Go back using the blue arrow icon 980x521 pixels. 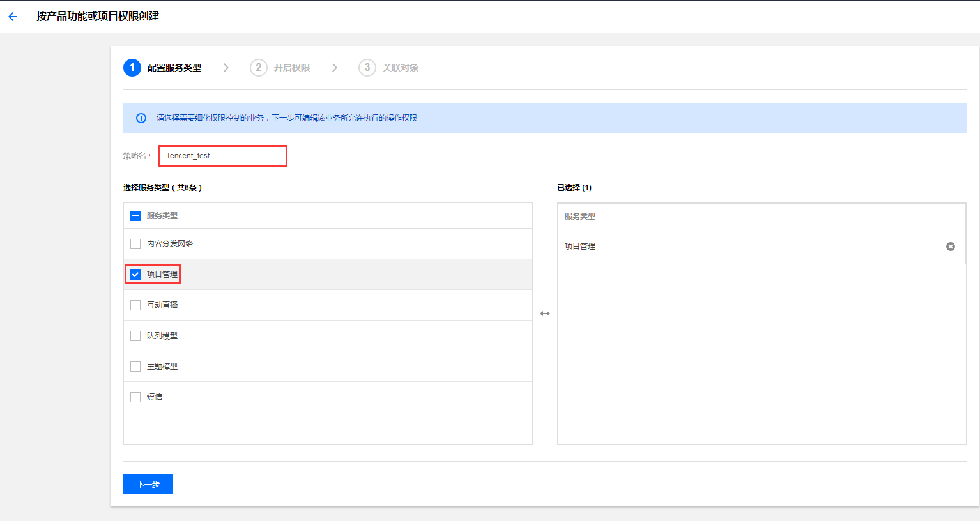pyautogui.click(x=13, y=17)
